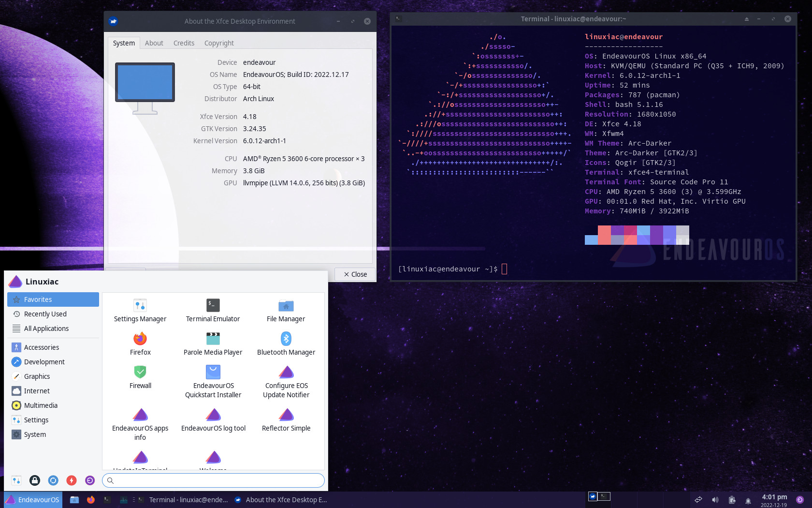The image size is (812, 508).
Task: Open File Manager from Favorites
Action: coord(286,311)
